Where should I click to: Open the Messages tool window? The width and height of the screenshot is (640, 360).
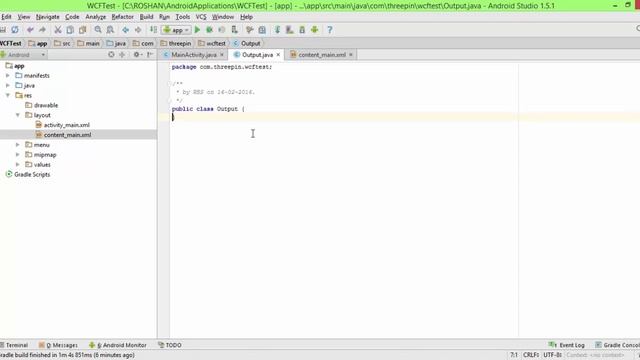coord(58,345)
